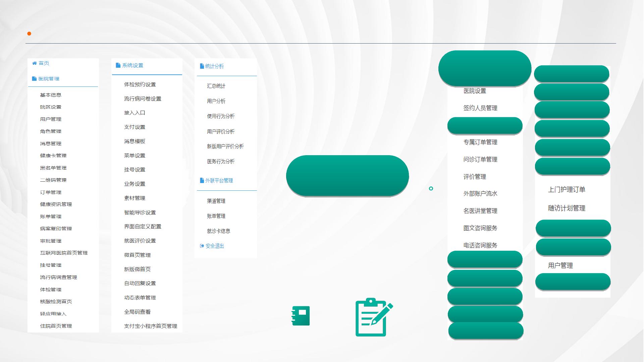Click the file icon beside 系统设置
644x362 pixels.
(x=118, y=65)
